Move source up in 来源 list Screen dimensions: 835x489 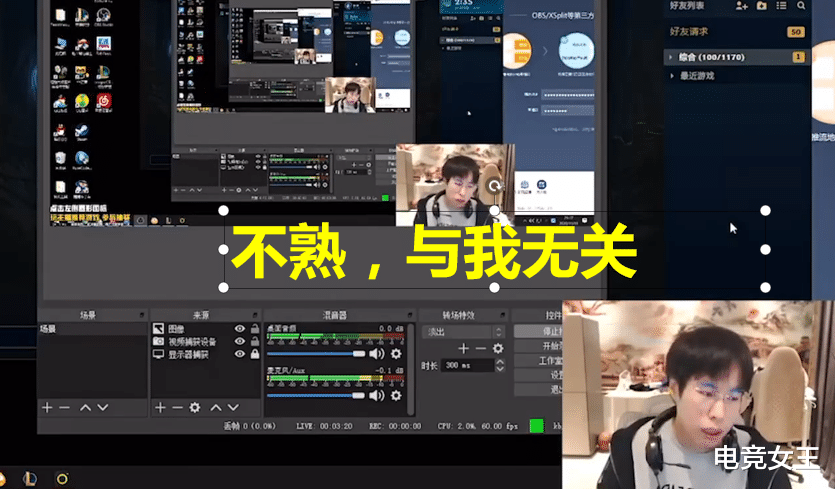(x=215, y=408)
